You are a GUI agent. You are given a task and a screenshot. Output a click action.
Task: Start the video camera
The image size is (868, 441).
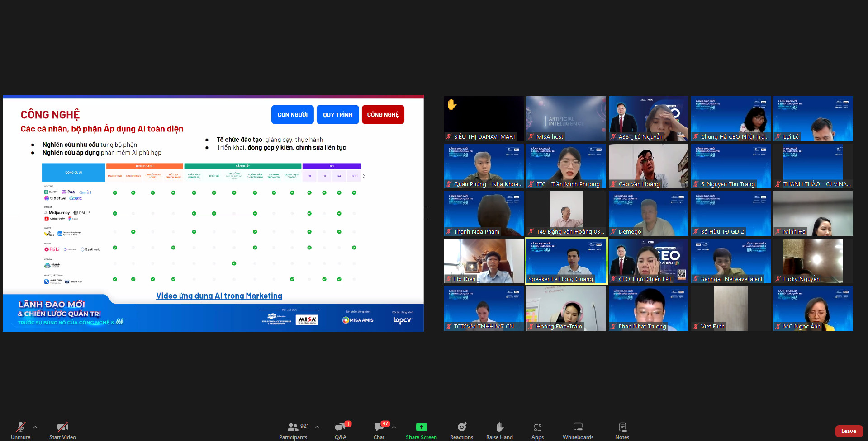coord(62,431)
